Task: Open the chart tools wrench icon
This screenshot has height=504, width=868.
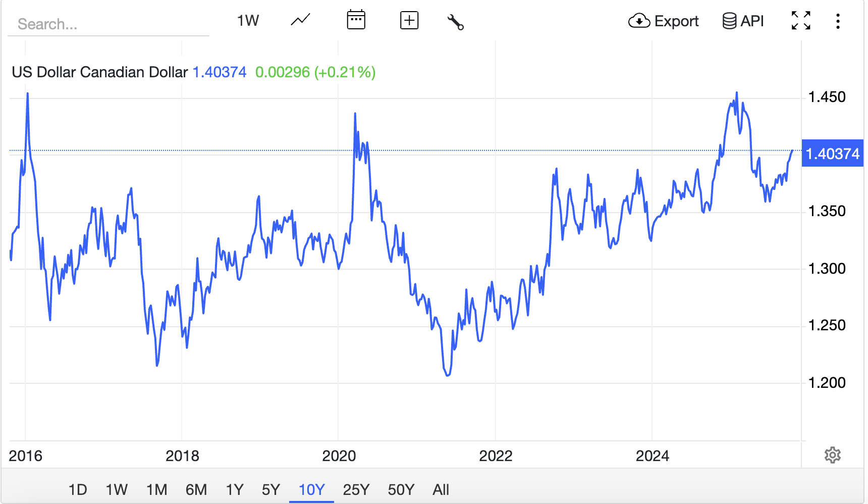Action: pyautogui.click(x=455, y=21)
